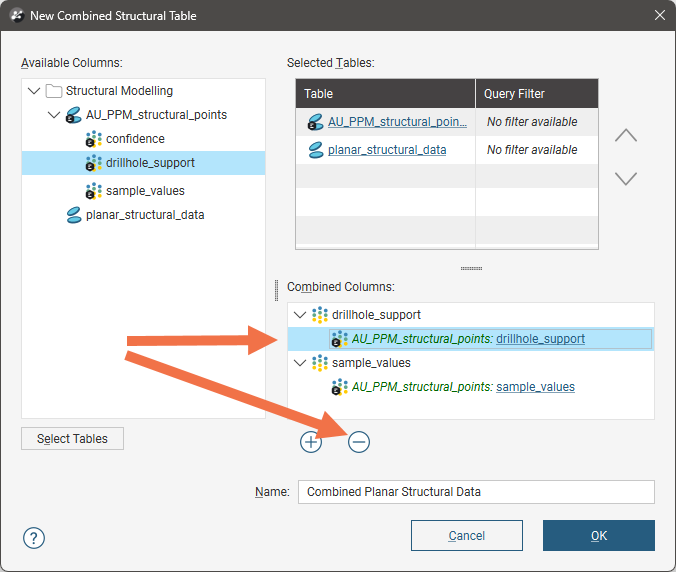Click the Structural Modelling folder icon
Viewport: 676px width, 572px height.
pyautogui.click(x=54, y=91)
